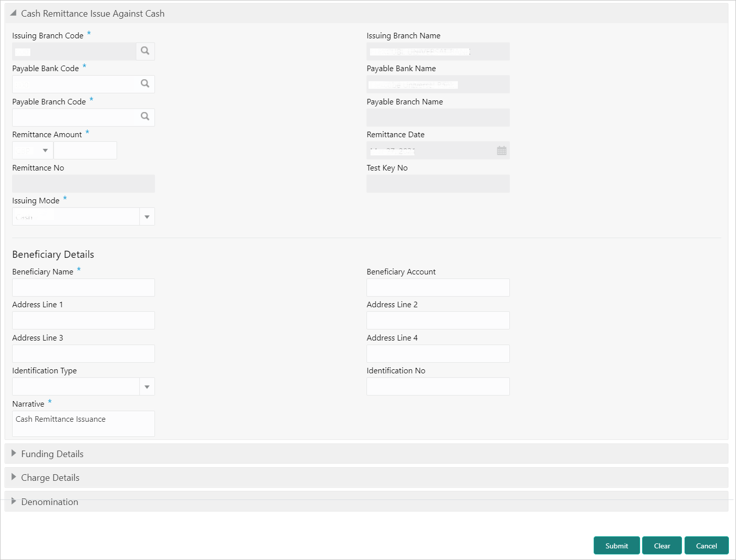Click the Submit button
This screenshot has width=736, height=560.
pos(617,546)
